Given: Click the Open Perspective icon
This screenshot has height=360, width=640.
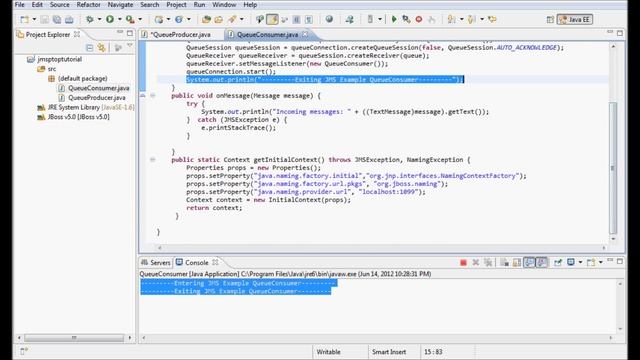Looking at the screenshot, I should click(550, 19).
